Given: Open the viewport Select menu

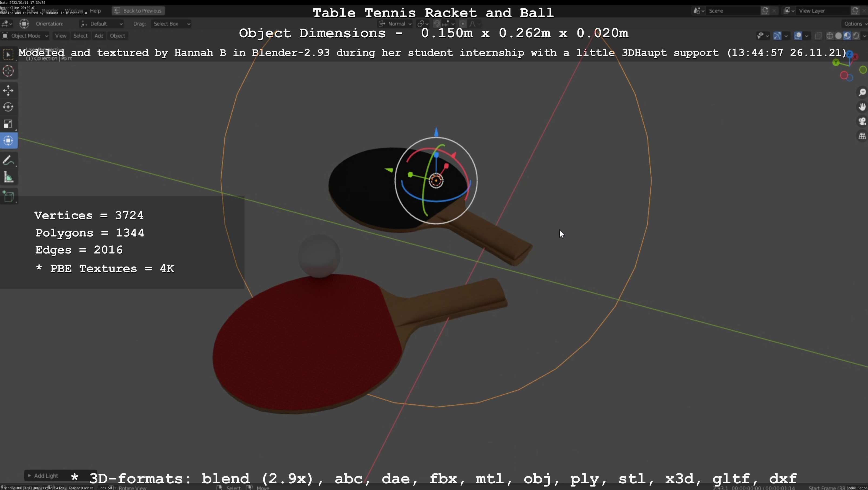Looking at the screenshot, I should pos(80,36).
